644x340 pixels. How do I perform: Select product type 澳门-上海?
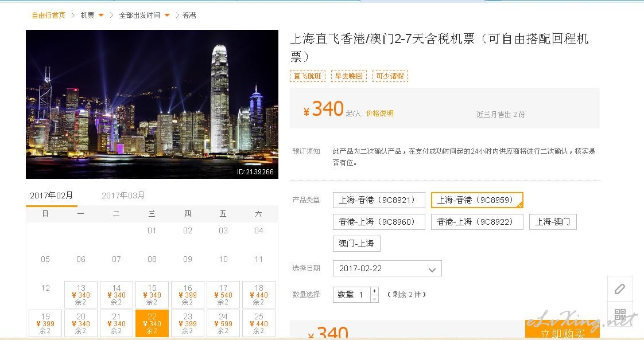tap(356, 244)
